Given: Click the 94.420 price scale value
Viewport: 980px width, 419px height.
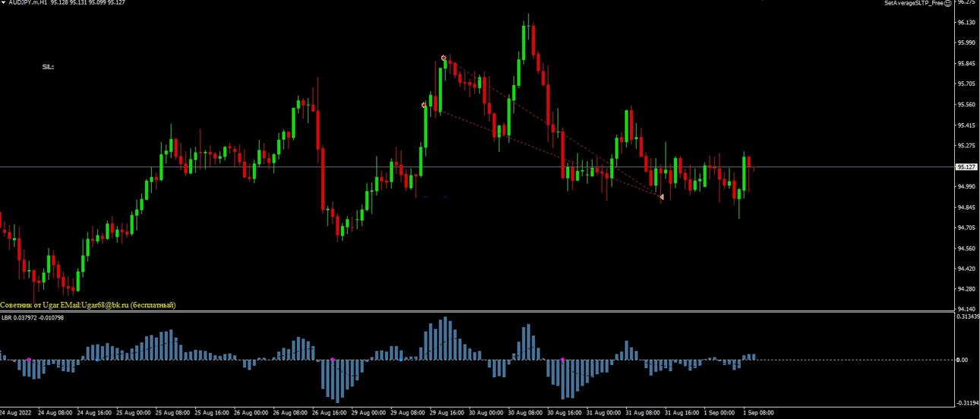Looking at the screenshot, I should (x=966, y=268).
